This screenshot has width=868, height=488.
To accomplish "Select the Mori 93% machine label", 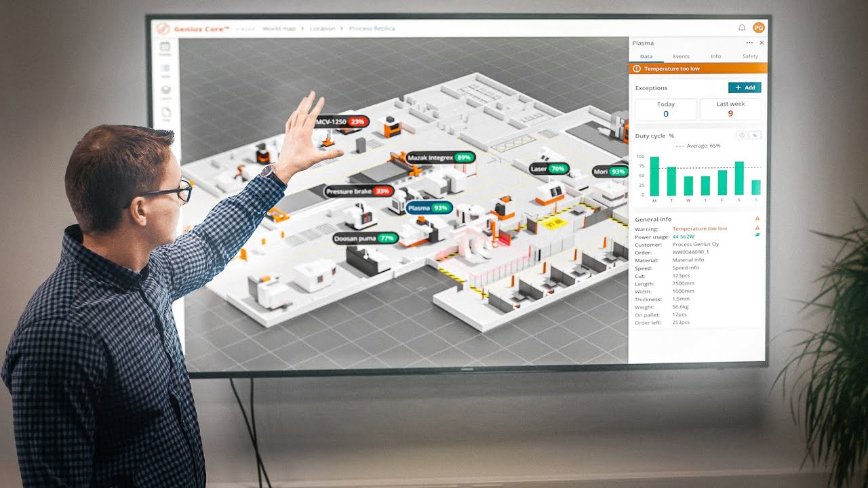I will (x=610, y=172).
